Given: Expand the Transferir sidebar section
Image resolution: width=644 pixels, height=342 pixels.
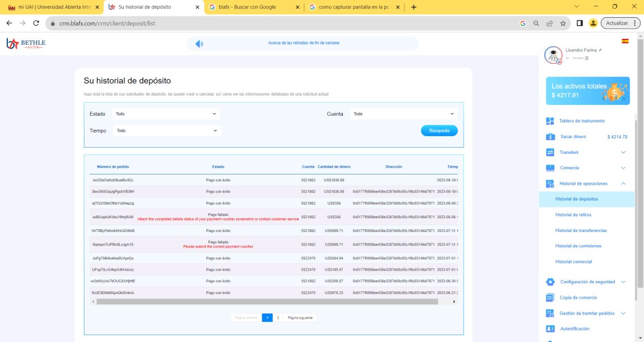Looking at the screenshot, I should click(623, 152).
